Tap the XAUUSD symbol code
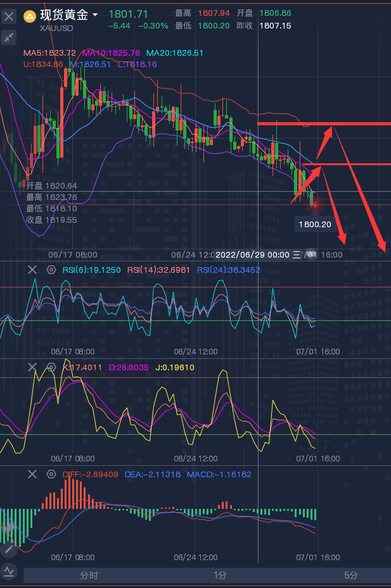The height and width of the screenshot is (588, 391). [56, 28]
